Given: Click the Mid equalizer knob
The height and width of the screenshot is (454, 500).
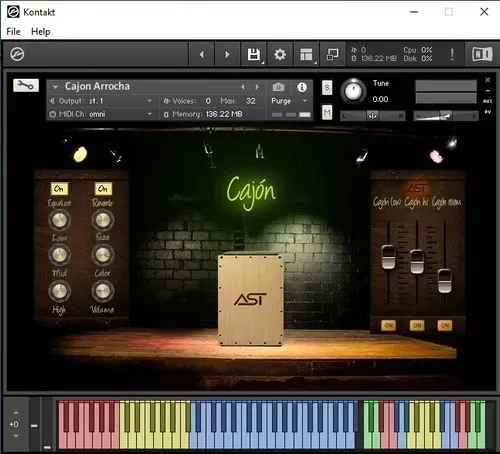Looking at the screenshot, I should point(60,255).
